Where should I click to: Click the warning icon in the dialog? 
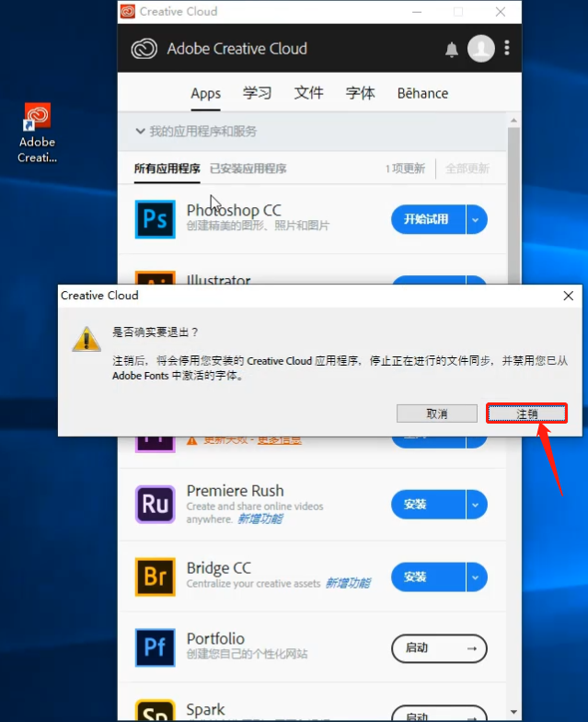[x=86, y=339]
